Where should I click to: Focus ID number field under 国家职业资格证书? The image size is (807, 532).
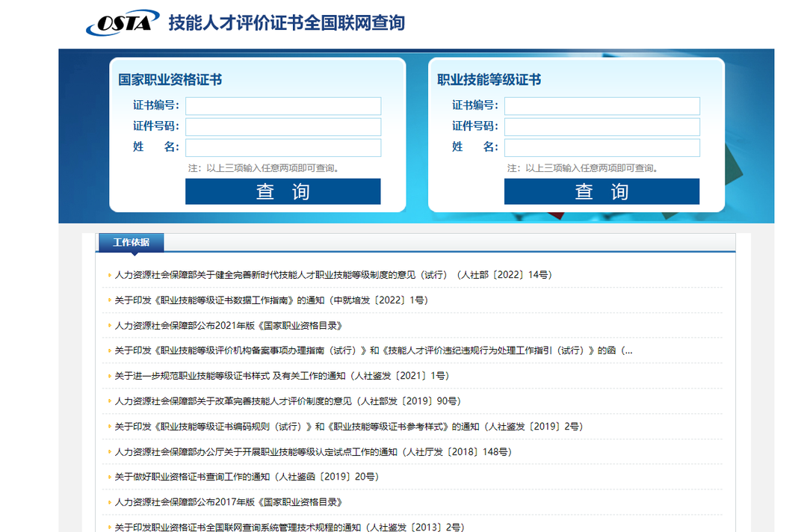click(283, 127)
